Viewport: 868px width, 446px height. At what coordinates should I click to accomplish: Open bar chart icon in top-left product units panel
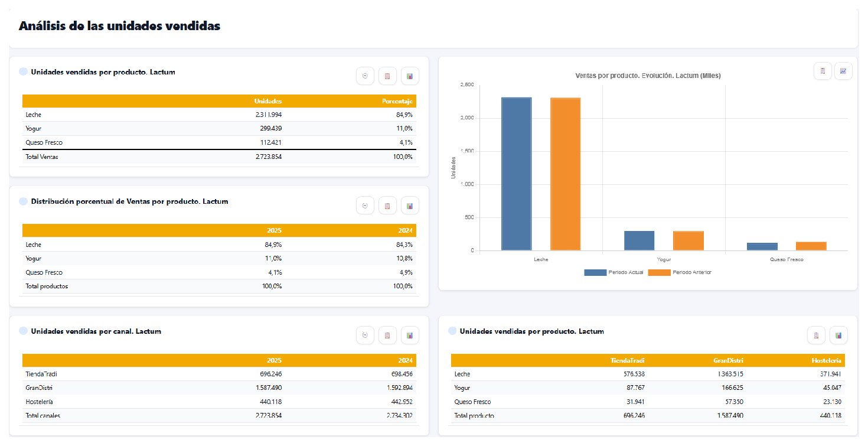410,76
